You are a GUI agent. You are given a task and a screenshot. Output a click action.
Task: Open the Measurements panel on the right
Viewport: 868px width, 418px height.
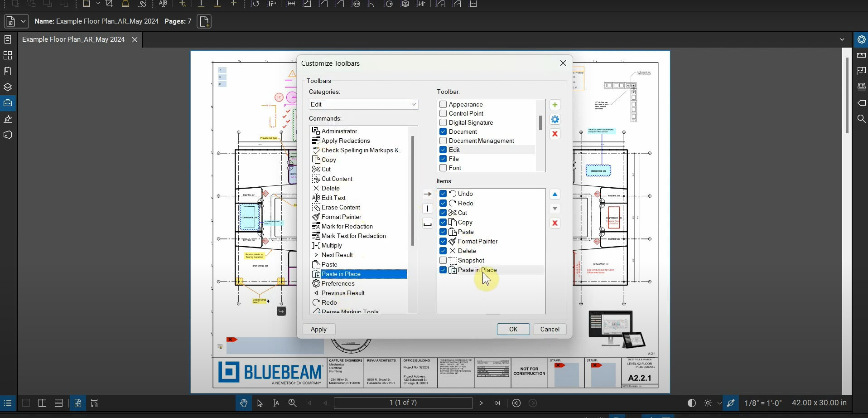click(x=861, y=55)
